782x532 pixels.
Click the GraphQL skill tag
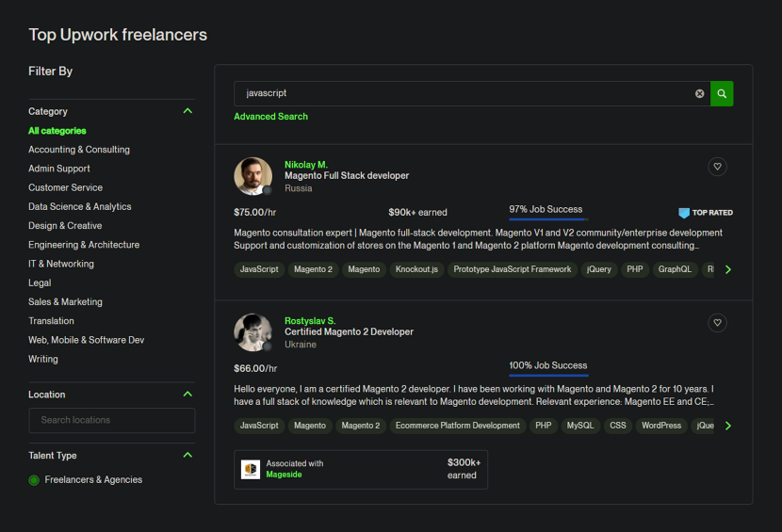pyautogui.click(x=675, y=269)
